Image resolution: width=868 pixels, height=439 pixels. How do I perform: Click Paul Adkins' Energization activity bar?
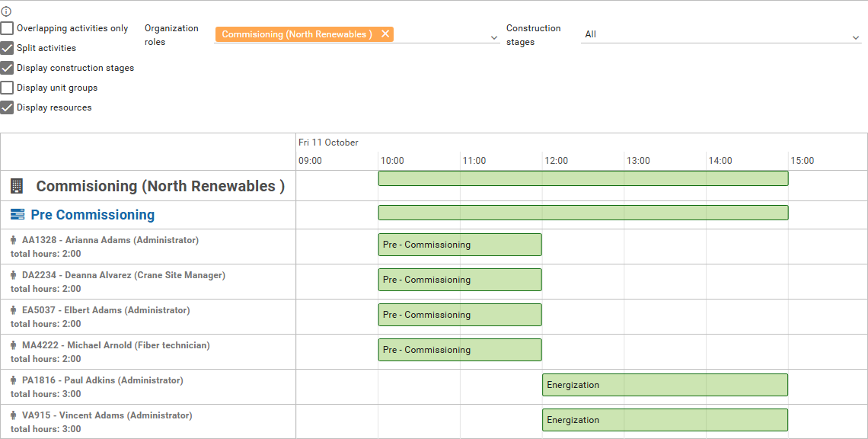pos(665,385)
